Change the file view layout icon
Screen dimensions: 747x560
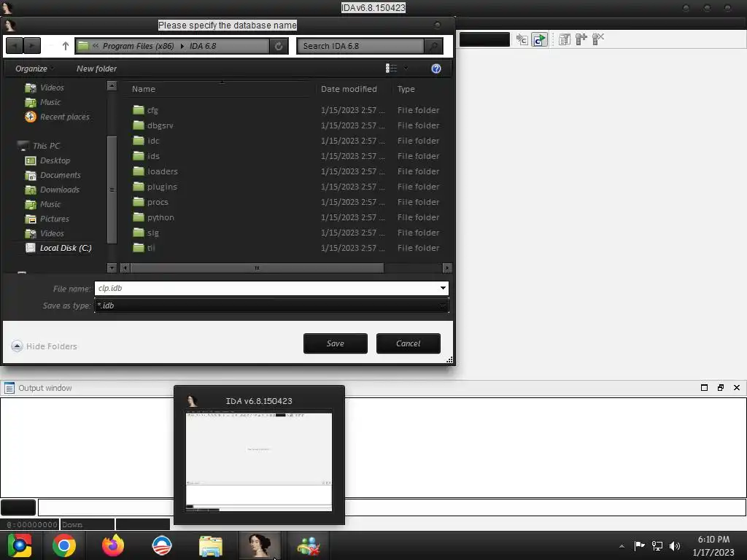pos(391,69)
